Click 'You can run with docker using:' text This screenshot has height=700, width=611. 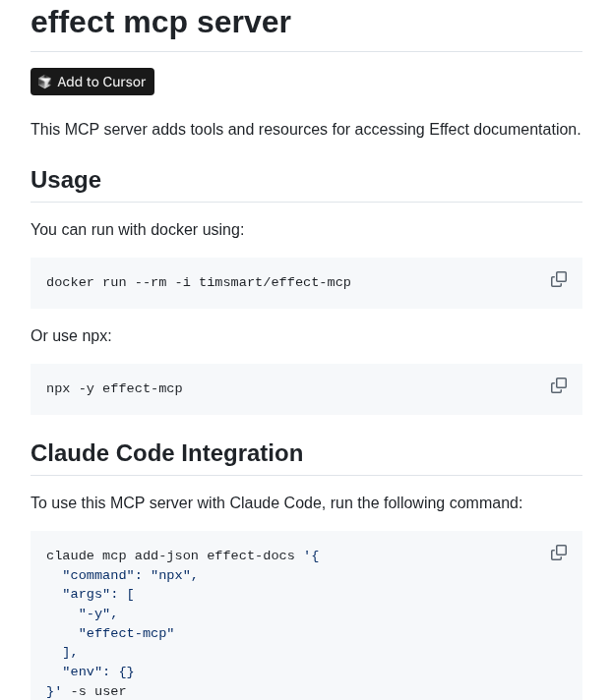[138, 230]
